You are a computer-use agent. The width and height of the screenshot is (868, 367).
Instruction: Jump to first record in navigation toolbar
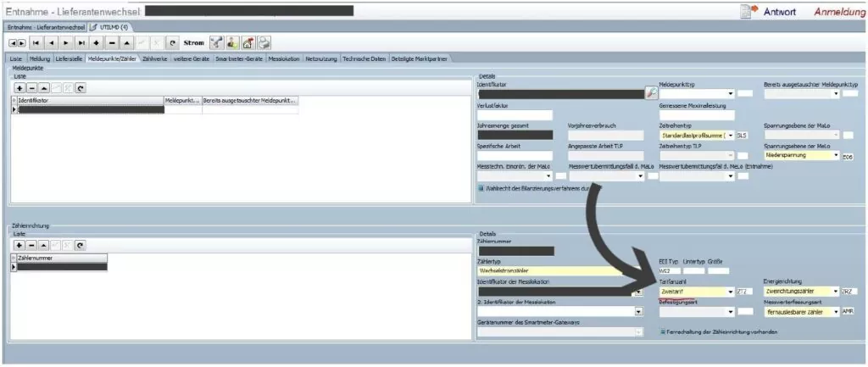pyautogui.click(x=36, y=42)
